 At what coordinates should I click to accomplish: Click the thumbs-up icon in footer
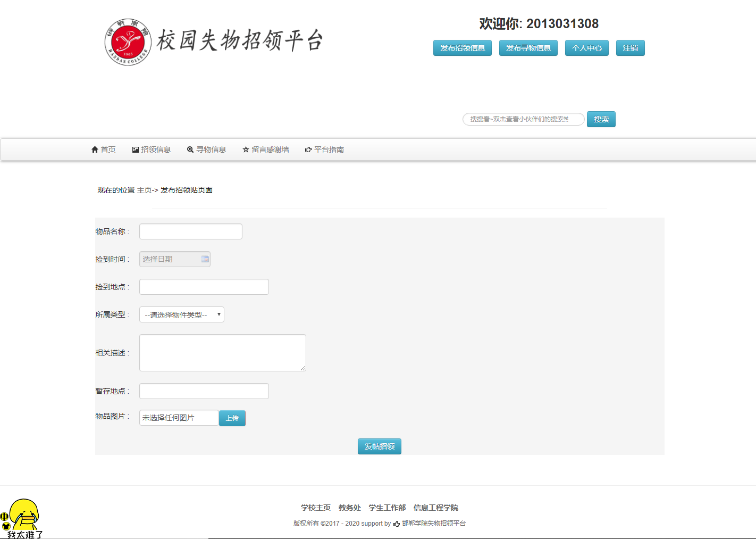pyautogui.click(x=397, y=524)
